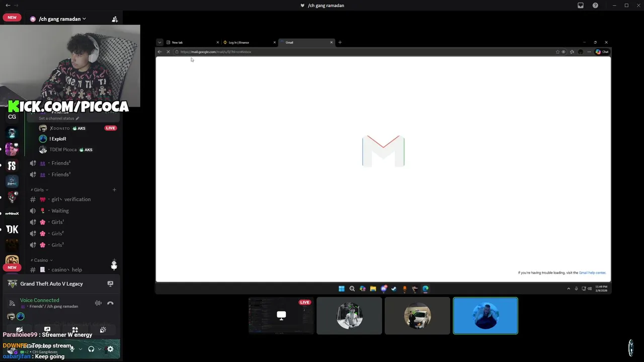The image size is (644, 362).
Task: Toggle the headphones deafen button
Action: 91,349
